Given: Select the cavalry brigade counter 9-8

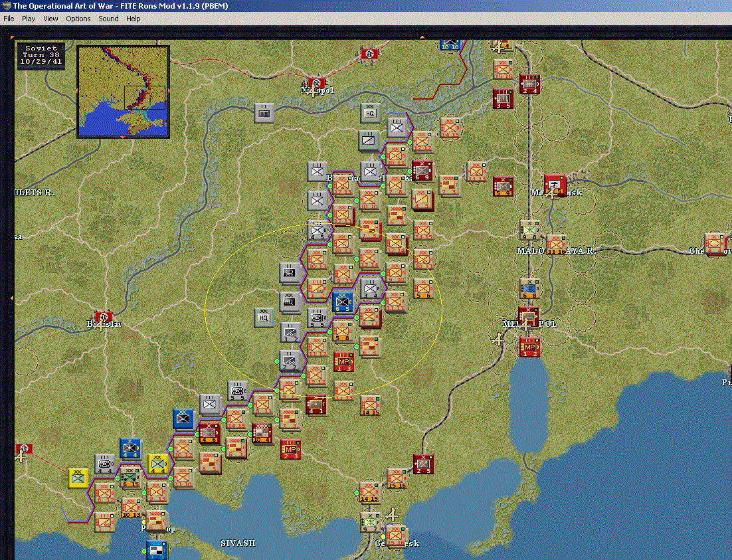Looking at the screenshot, I should [x=529, y=230].
